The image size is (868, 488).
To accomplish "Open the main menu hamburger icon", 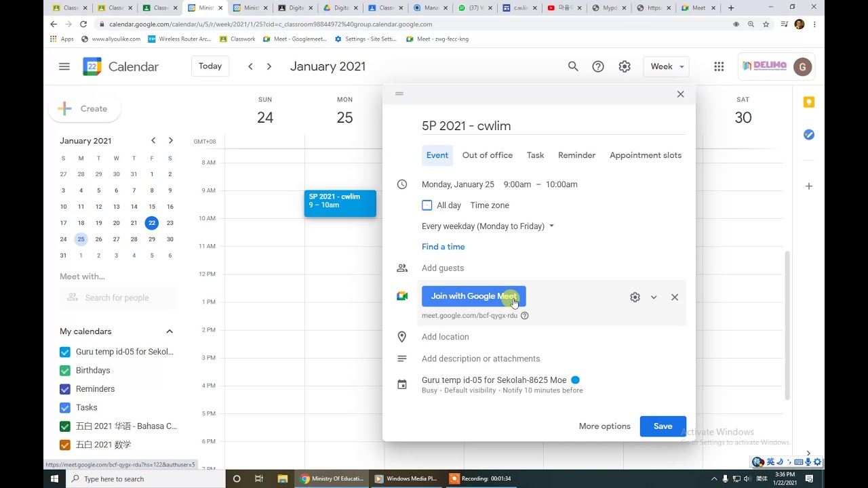I will pyautogui.click(x=64, y=66).
